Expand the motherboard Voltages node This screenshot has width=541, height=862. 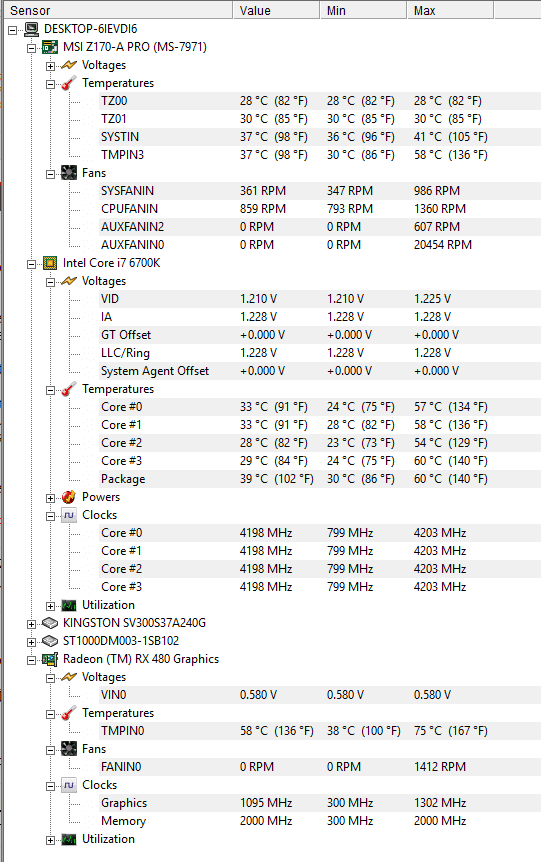coord(51,66)
